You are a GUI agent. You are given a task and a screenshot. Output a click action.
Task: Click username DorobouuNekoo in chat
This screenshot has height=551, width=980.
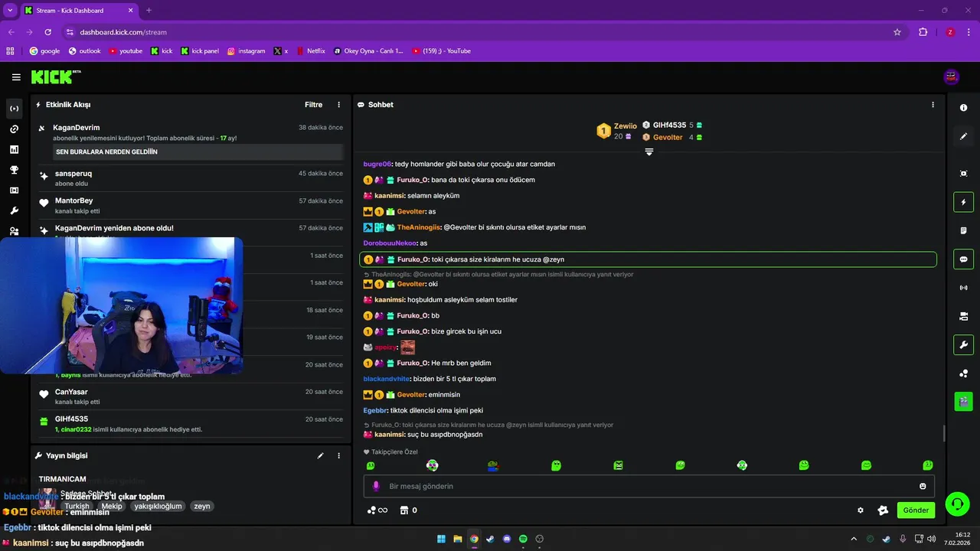[390, 243]
